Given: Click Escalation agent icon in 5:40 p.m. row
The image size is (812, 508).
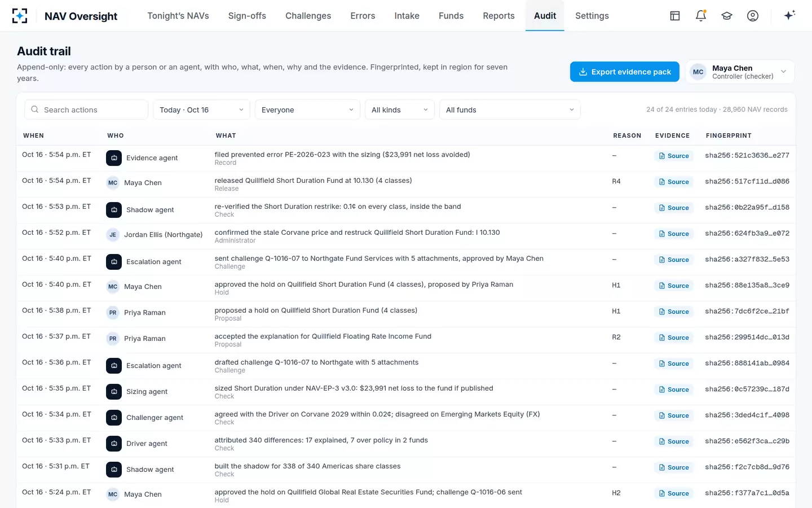Looking at the screenshot, I should point(114,262).
